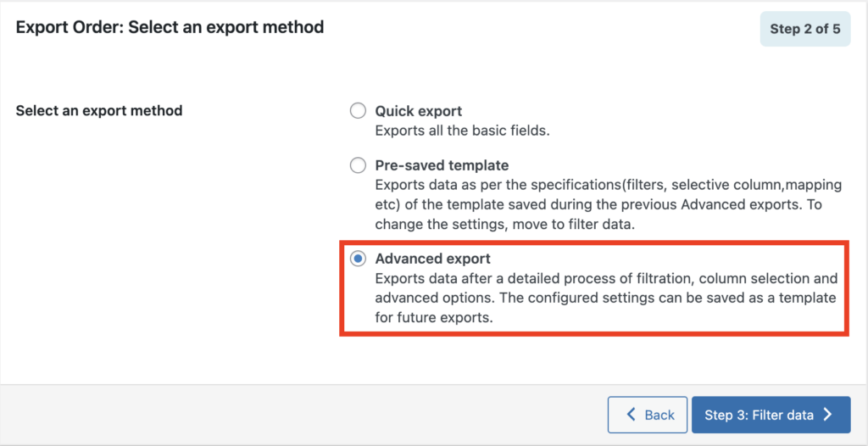This screenshot has height=446, width=868.
Task: Click the word "Back" in the footer
Action: (659, 415)
